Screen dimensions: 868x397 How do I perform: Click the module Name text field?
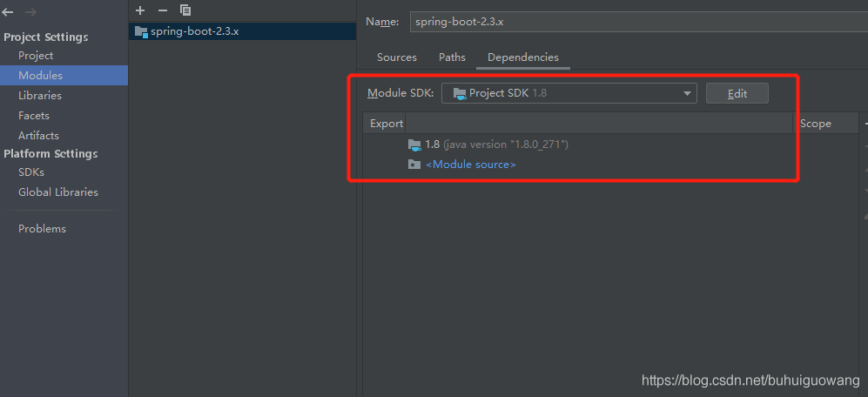coord(636,22)
